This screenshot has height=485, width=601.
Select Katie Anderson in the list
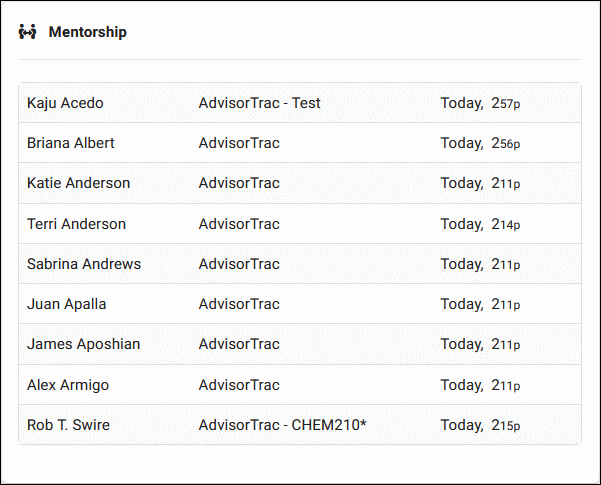click(78, 183)
